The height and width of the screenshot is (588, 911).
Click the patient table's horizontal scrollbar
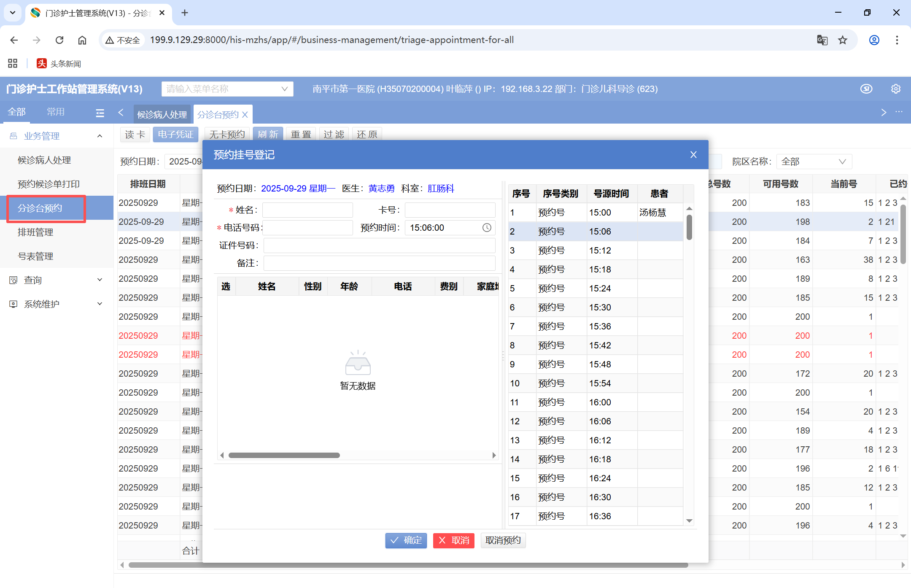[x=284, y=456]
